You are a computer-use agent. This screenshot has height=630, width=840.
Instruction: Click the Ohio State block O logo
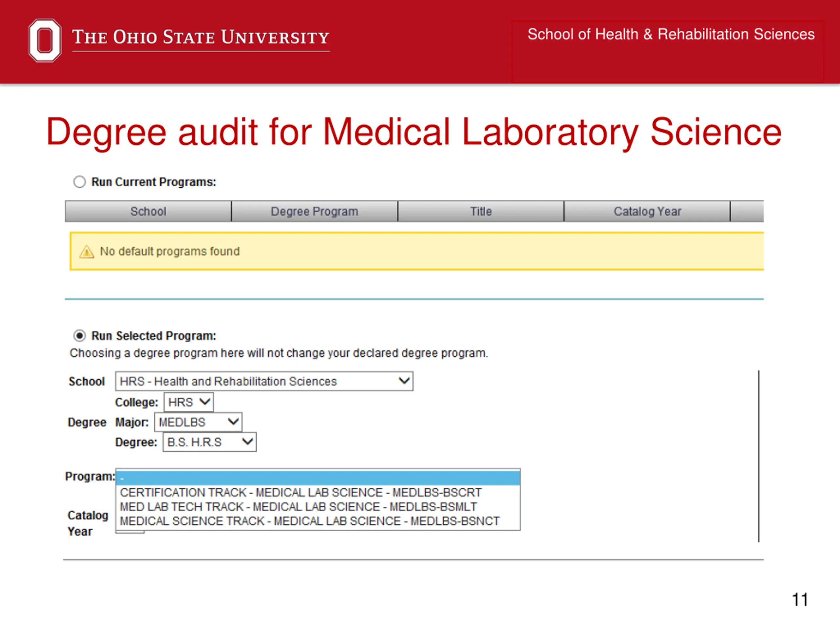coord(45,40)
